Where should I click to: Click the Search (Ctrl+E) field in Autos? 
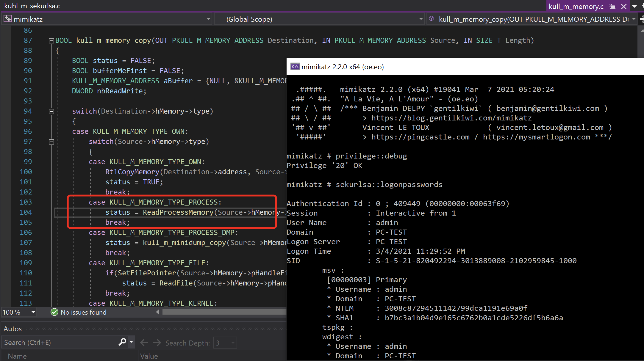(60, 343)
